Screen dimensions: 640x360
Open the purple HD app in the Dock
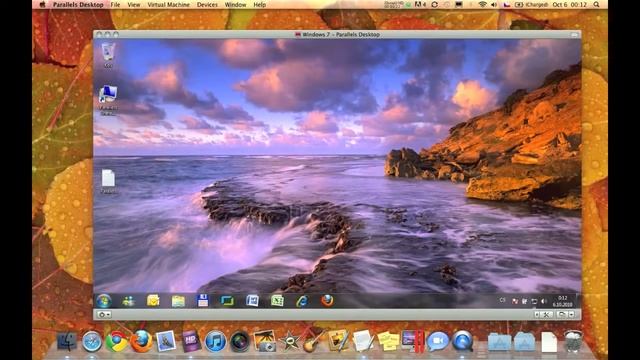pos(191,342)
